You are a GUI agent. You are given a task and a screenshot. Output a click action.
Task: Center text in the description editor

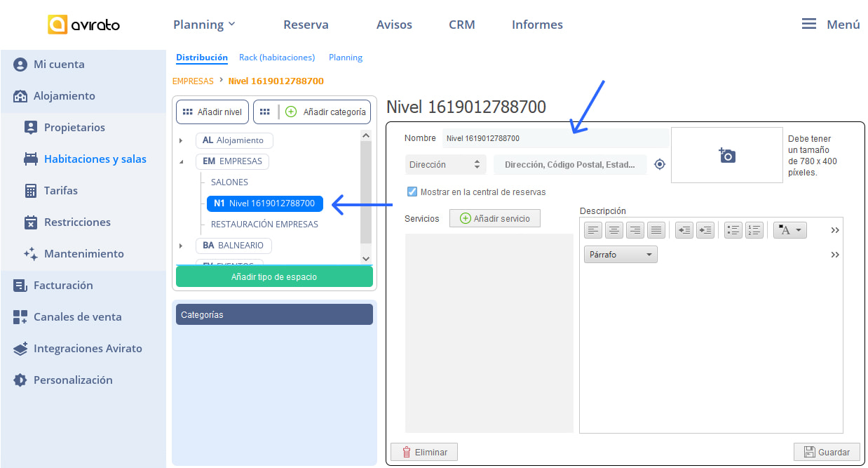point(614,230)
